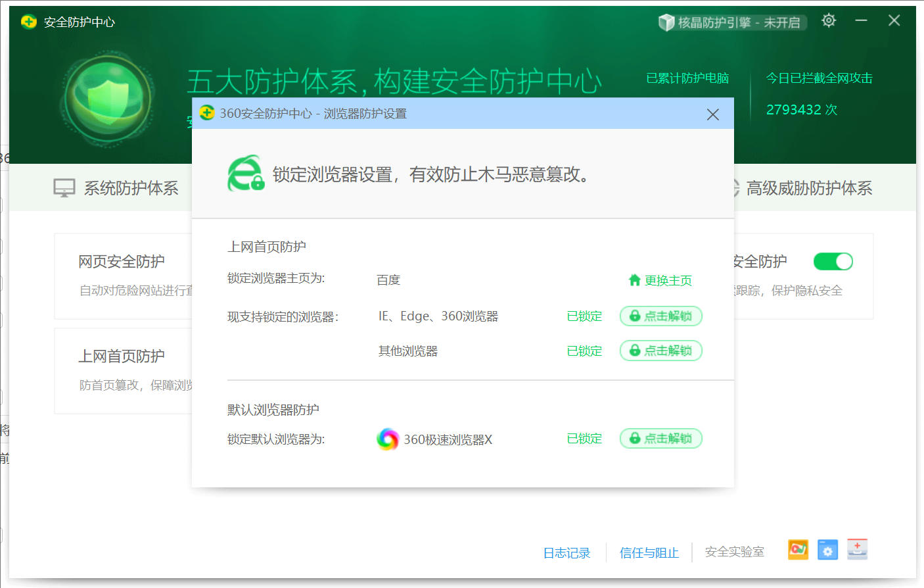Unlock IE、Edge、360浏览器 homepage lock

pos(661,316)
